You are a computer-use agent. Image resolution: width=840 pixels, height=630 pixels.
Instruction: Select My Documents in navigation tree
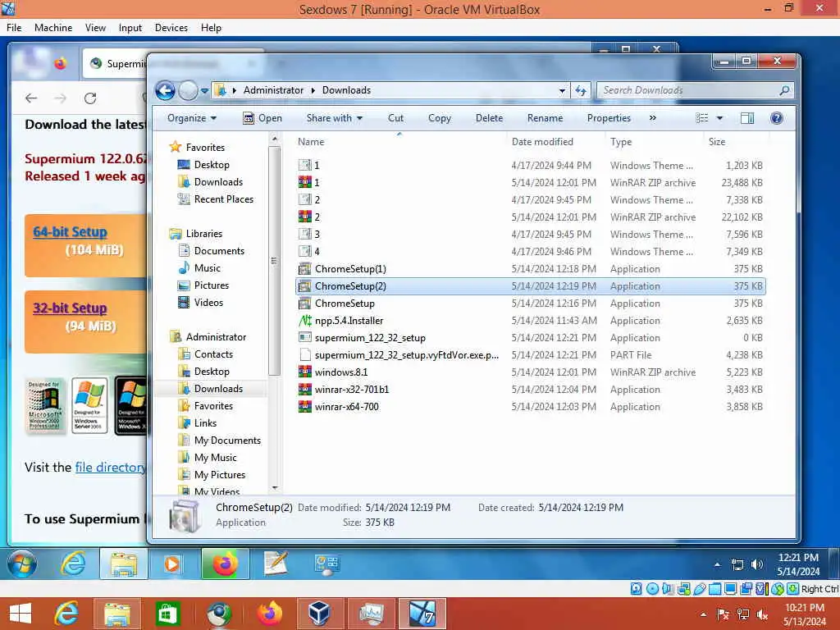(227, 441)
